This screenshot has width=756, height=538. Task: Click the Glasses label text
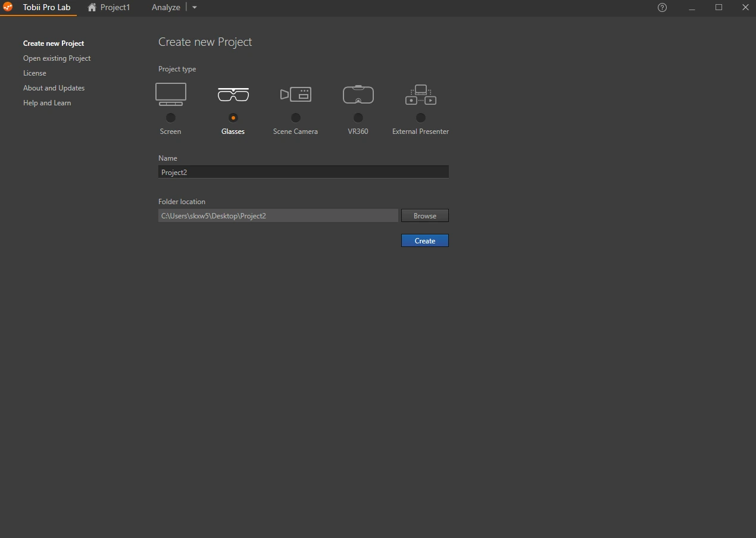tap(233, 132)
